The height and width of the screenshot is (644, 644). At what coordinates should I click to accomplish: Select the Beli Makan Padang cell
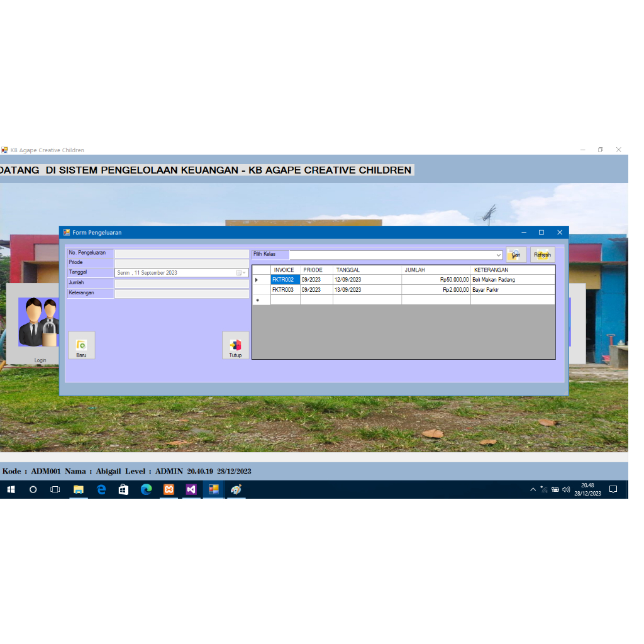(513, 280)
